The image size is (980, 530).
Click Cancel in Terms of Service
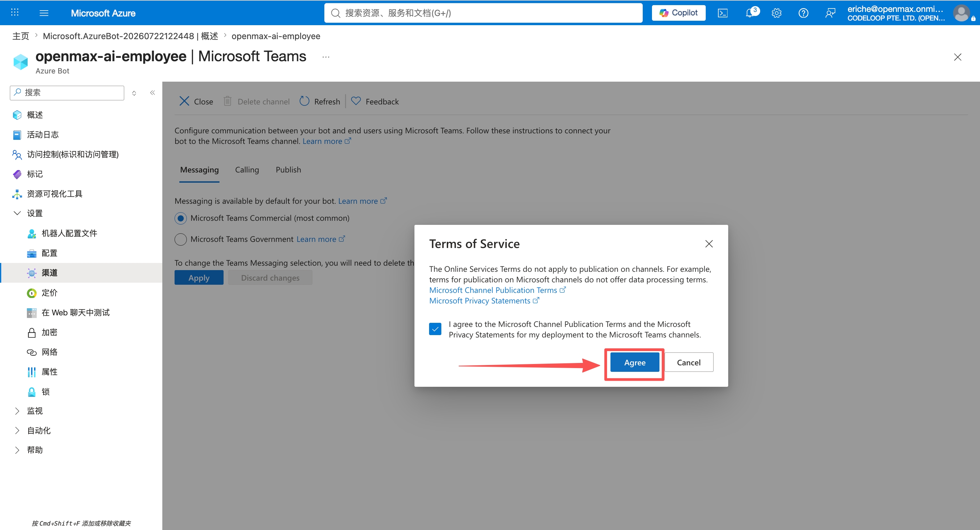coord(689,362)
